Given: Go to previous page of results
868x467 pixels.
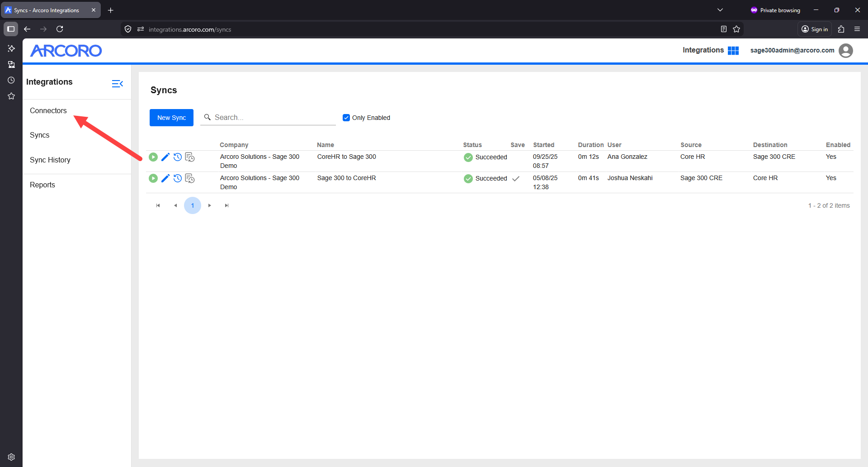Looking at the screenshot, I should pos(175,205).
